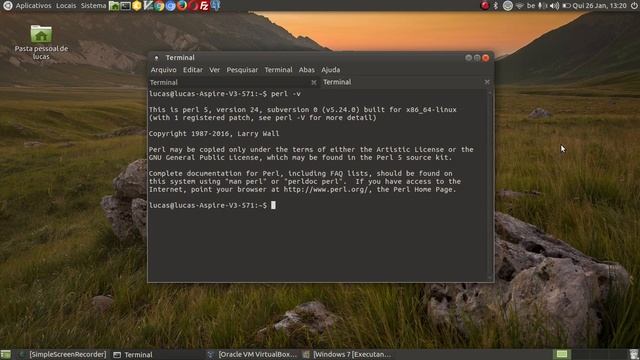The width and height of the screenshot is (640, 360).
Task: Open the Terminal menu in menu bar
Action: click(x=278, y=70)
